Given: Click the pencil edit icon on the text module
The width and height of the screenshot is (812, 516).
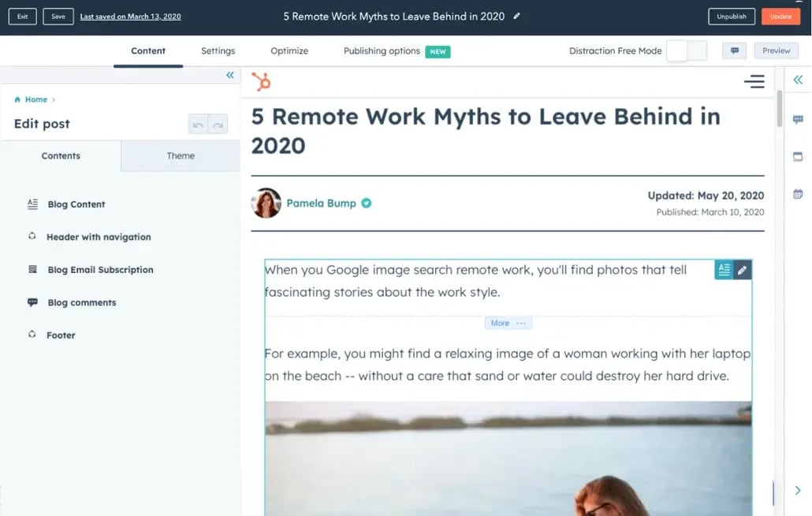Looking at the screenshot, I should (x=742, y=269).
